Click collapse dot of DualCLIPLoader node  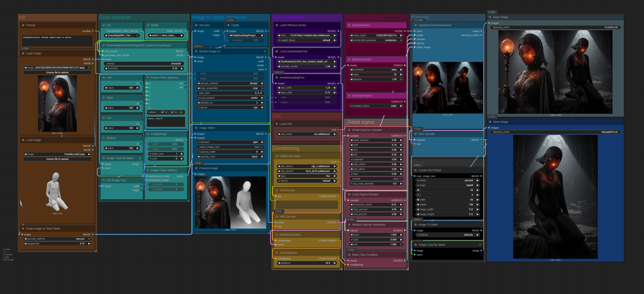(277, 156)
